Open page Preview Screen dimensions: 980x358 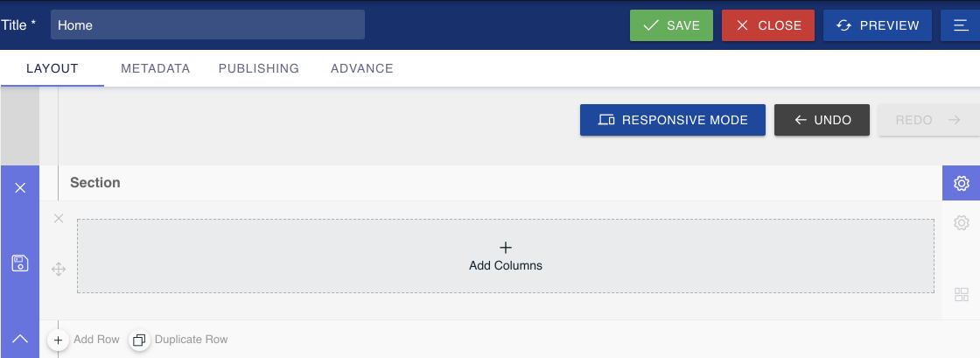click(878, 25)
